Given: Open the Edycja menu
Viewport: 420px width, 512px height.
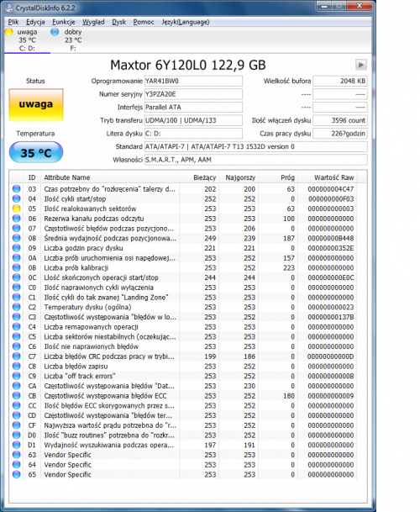Looking at the screenshot, I should pos(35,22).
